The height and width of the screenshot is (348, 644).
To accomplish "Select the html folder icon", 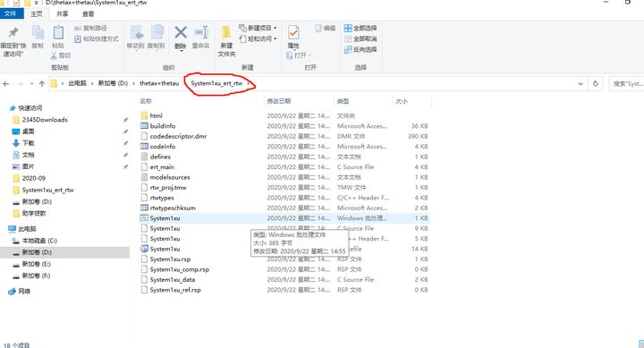I will (144, 115).
